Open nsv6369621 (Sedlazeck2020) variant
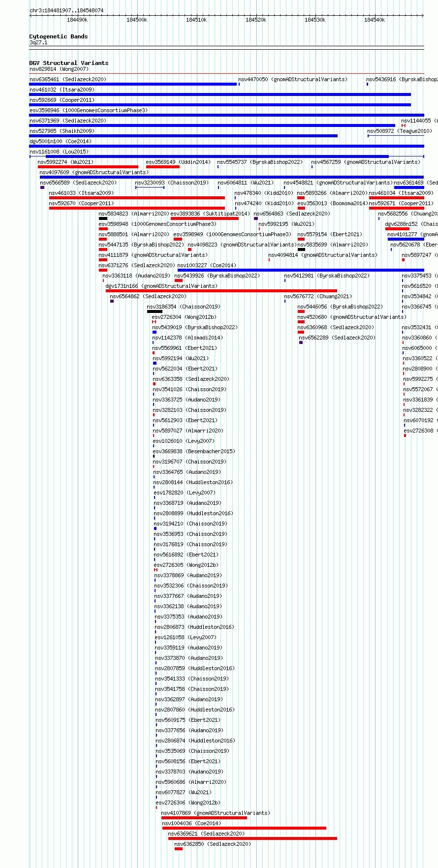 pos(206,834)
